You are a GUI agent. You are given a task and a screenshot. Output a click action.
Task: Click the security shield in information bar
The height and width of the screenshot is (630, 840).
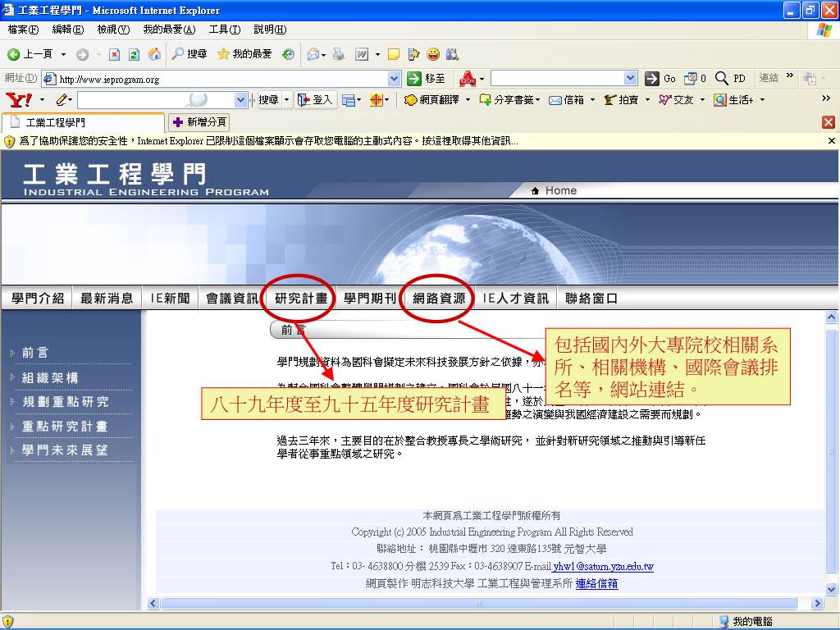tap(9, 141)
